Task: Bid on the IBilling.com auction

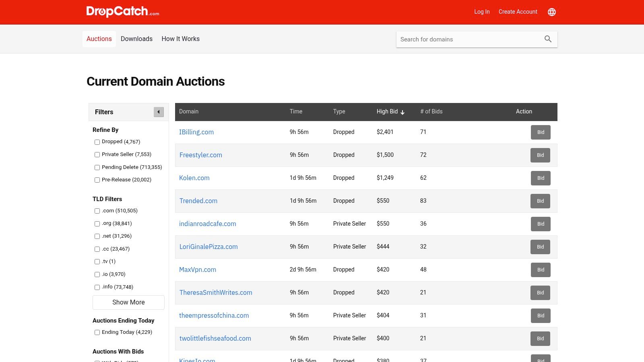Action: pyautogui.click(x=541, y=132)
